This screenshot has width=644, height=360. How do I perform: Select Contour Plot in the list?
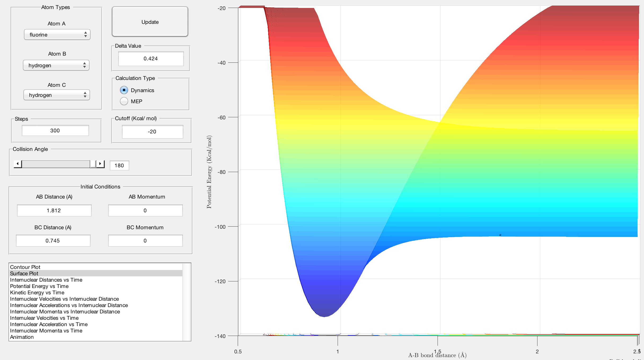(x=25, y=267)
